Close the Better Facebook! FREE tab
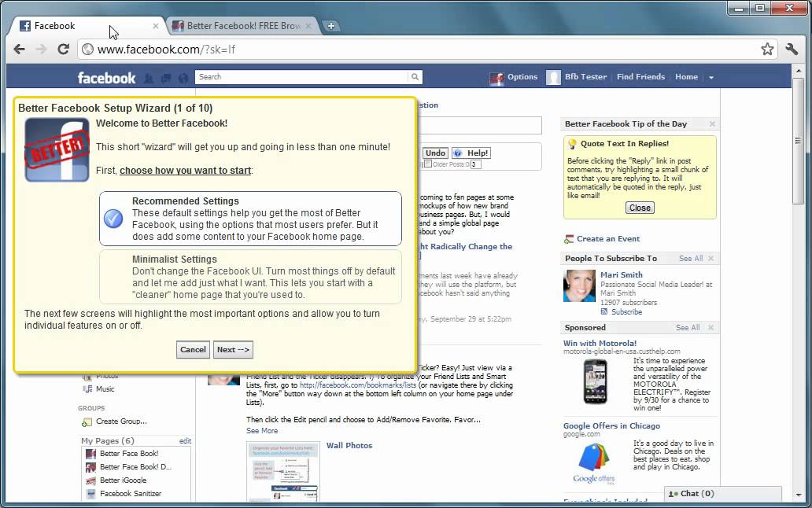This screenshot has width=812, height=508. coord(308,26)
